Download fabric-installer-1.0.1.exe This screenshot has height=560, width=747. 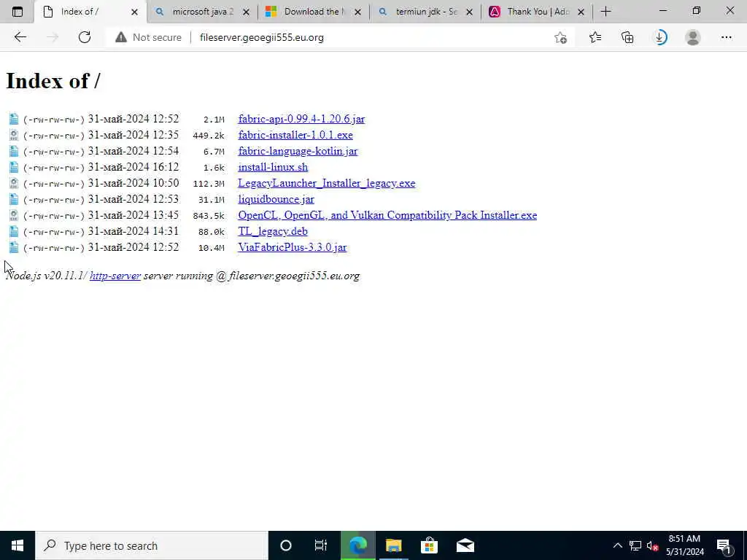295,135
